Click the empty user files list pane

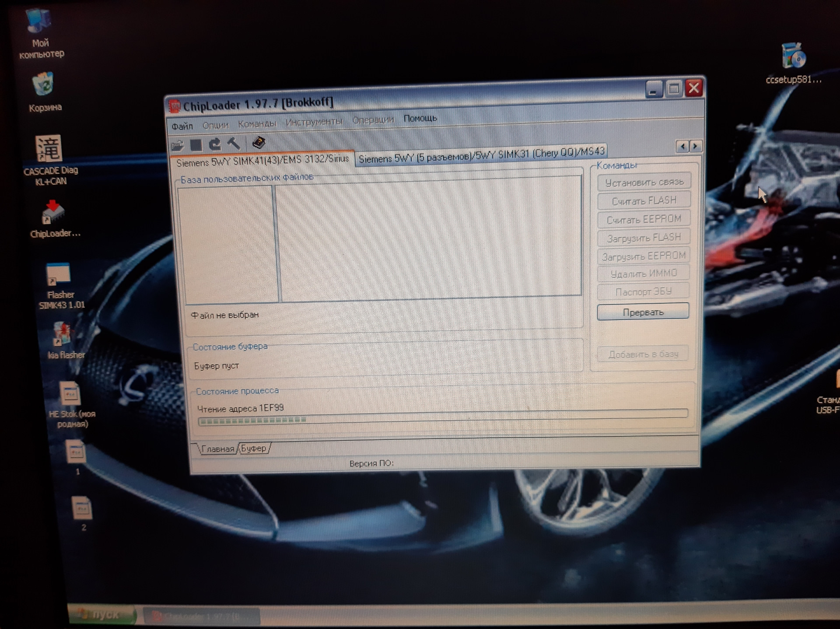pos(431,239)
